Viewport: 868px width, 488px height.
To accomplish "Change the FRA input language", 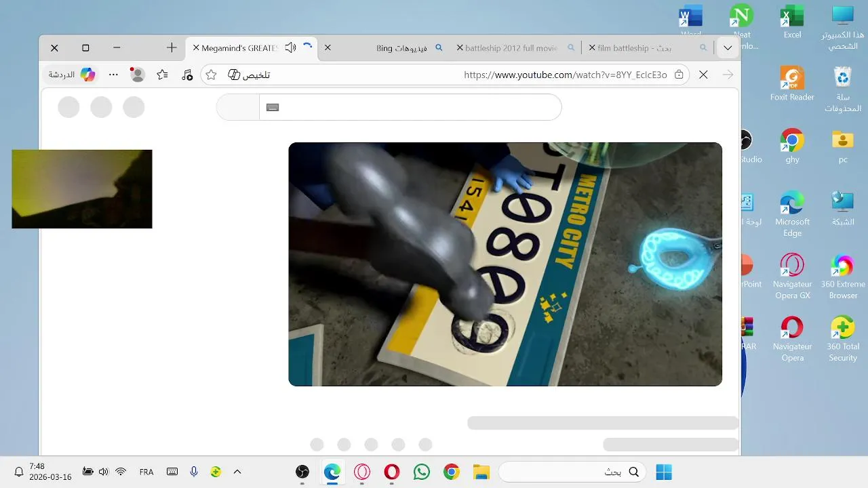I will (146, 472).
